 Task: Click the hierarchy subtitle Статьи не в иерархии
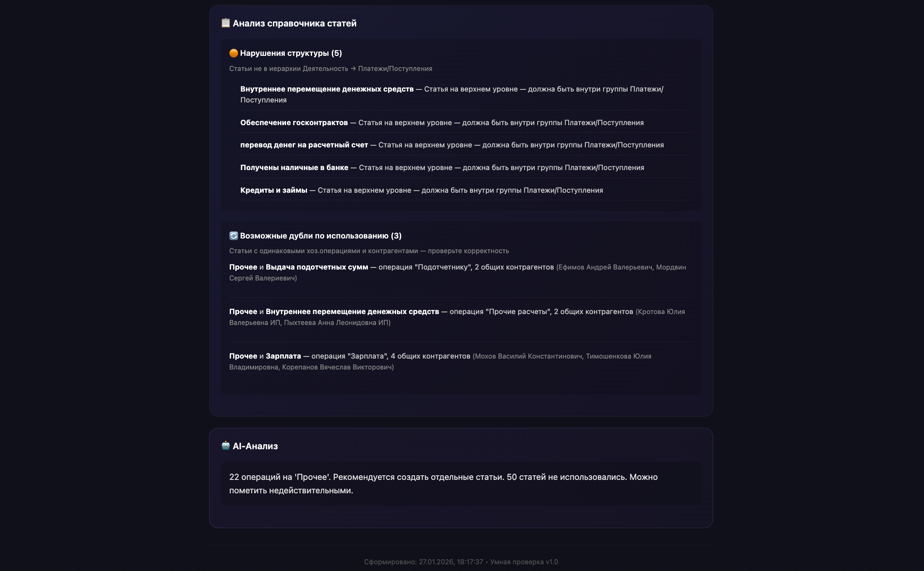pos(331,68)
